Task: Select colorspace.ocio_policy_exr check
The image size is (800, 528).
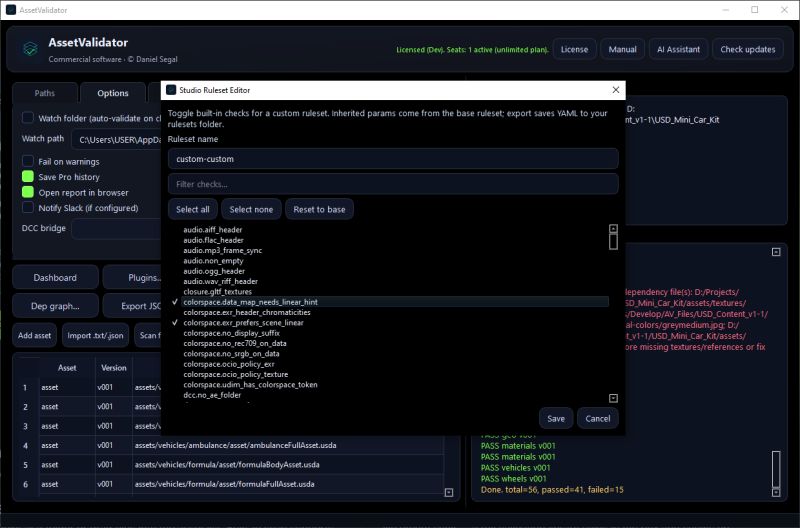Action: click(229, 364)
